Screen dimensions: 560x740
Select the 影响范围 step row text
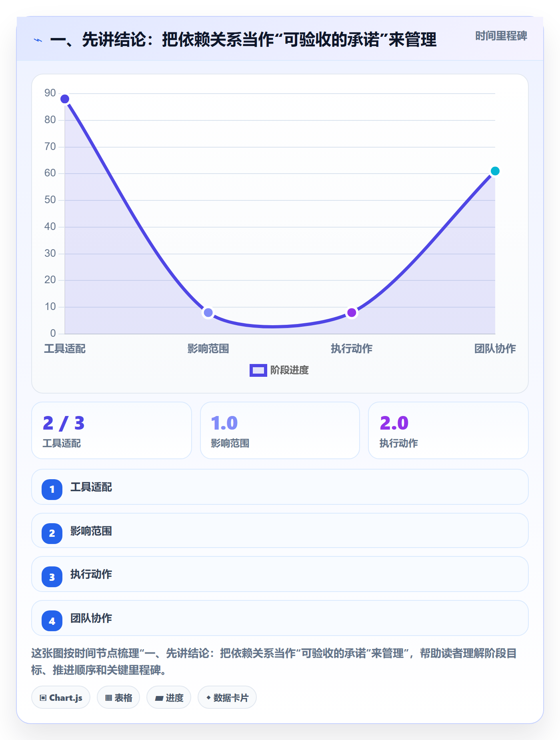(91, 531)
